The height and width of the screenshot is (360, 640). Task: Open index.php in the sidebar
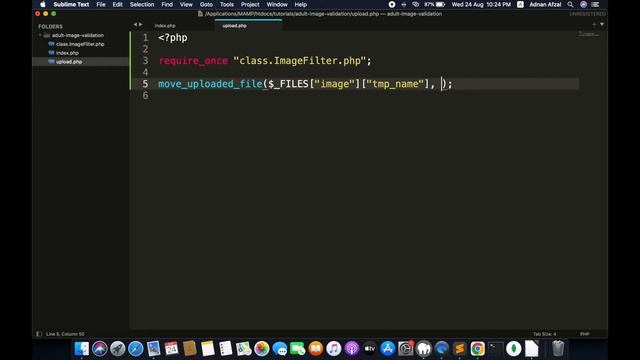67,53
